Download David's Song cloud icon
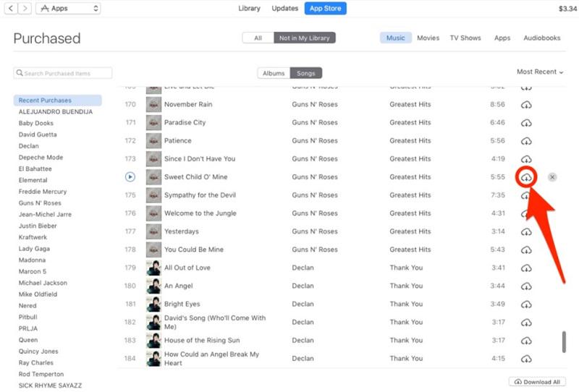Viewport: 579px width, 392px height. 526,323
